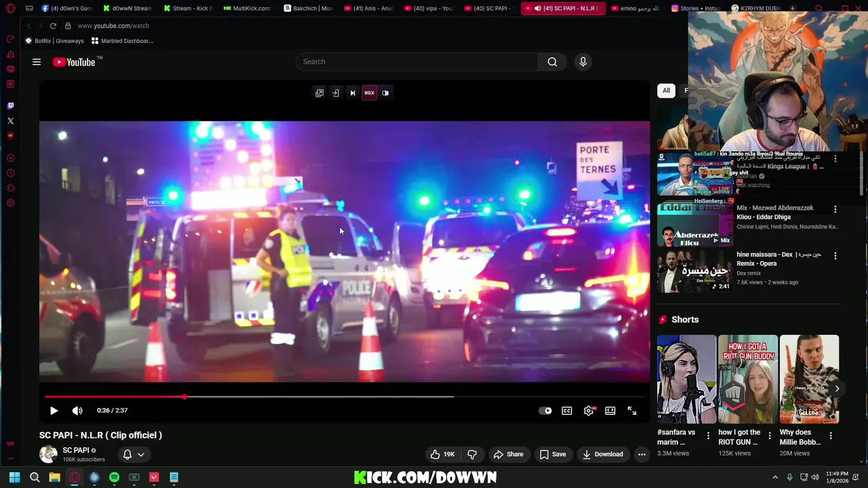Screen dimensions: 868x488
Task: Open Twitch in Opera sidebar
Action: pyautogui.click(x=10, y=106)
